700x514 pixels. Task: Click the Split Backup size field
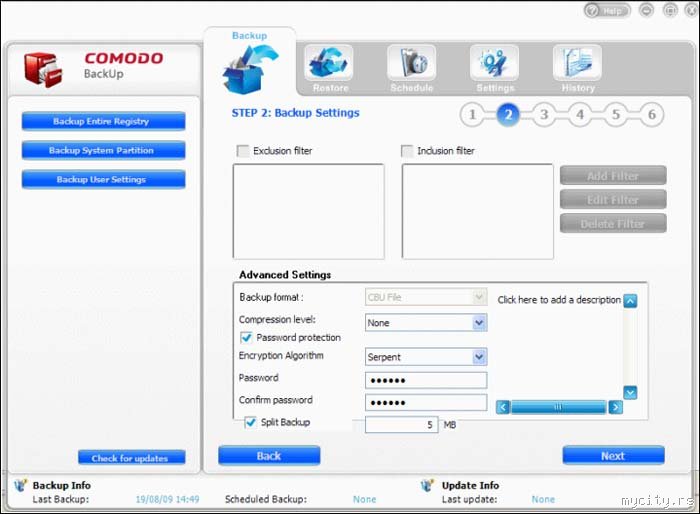pyautogui.click(x=401, y=425)
